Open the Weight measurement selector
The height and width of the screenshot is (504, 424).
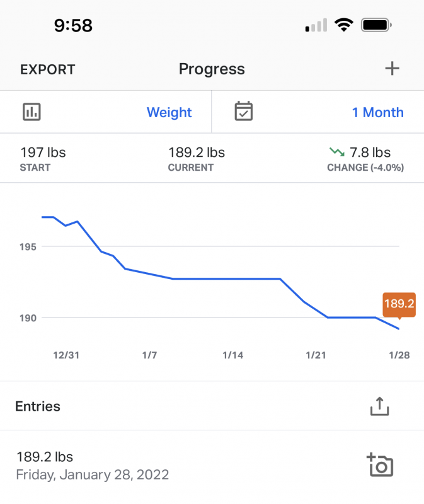(169, 112)
